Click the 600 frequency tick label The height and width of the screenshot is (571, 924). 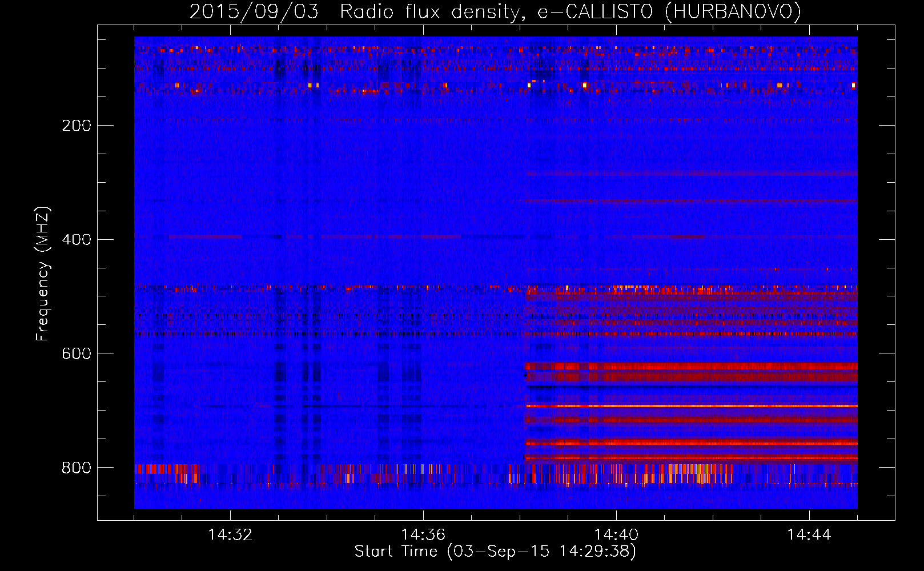click(x=77, y=354)
